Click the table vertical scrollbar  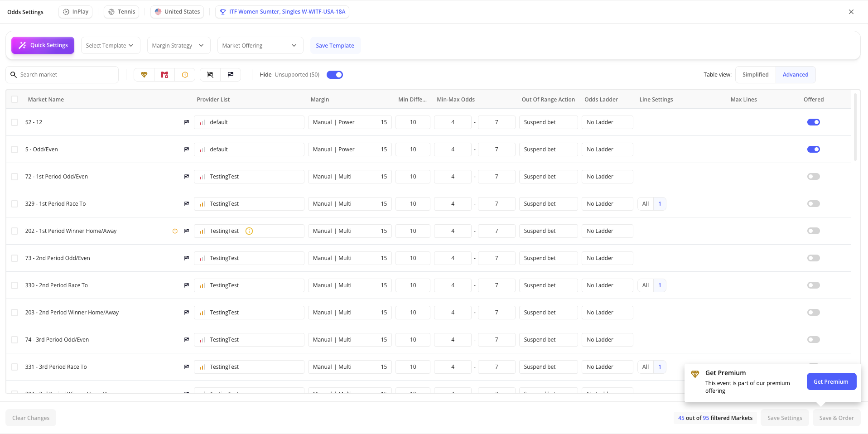coord(855,127)
